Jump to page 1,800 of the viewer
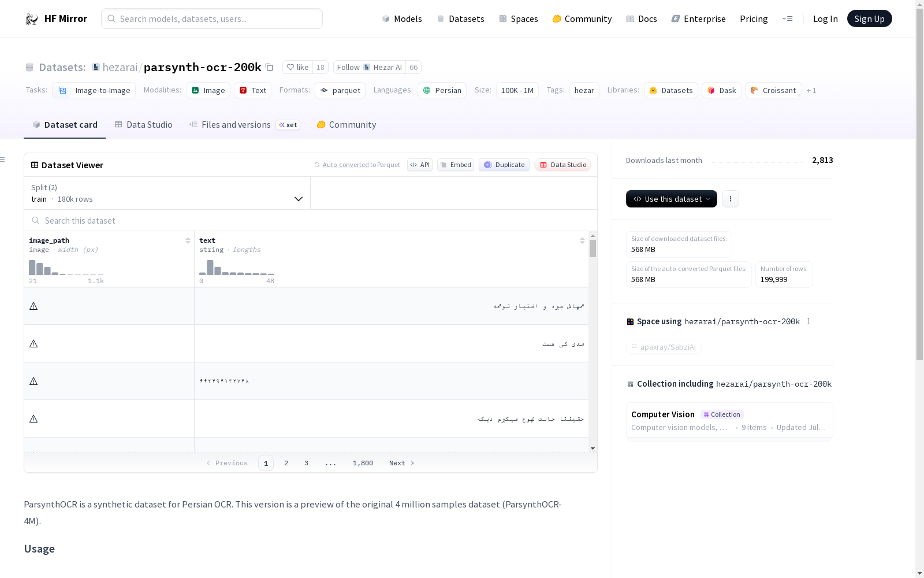This screenshot has width=924, height=578. click(x=363, y=463)
